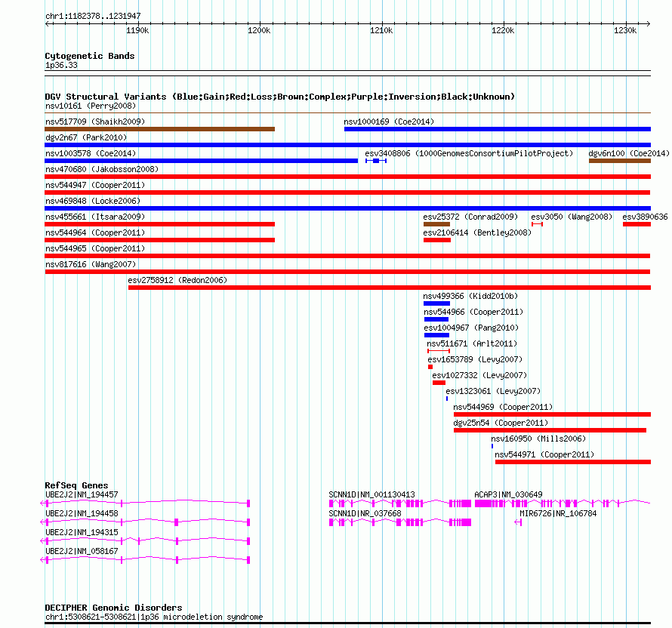
Task: Click esv1004967 (Pang2010) blue bar
Action: (x=436, y=335)
